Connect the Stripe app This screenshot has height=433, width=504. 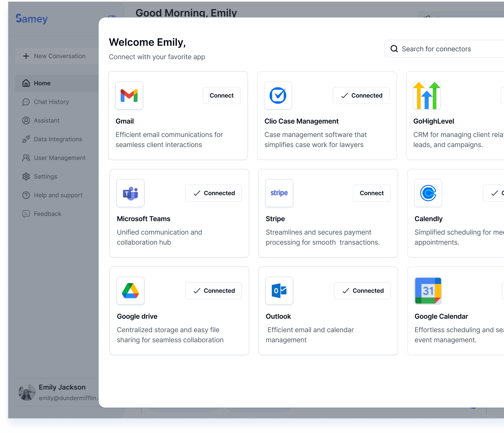coord(371,193)
